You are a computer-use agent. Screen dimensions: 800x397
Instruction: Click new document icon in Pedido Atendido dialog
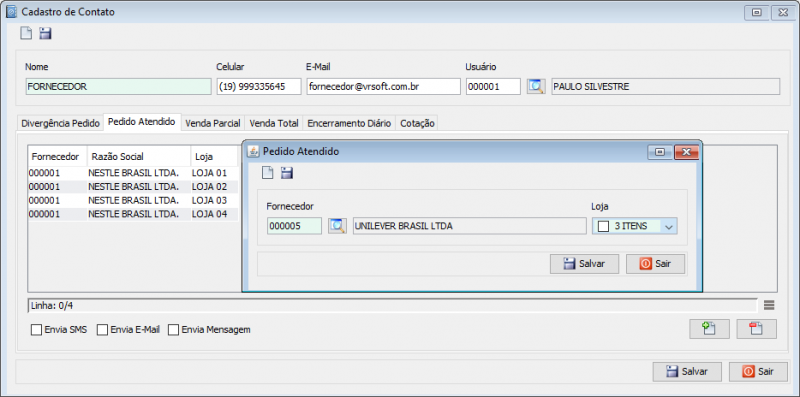pos(267,173)
